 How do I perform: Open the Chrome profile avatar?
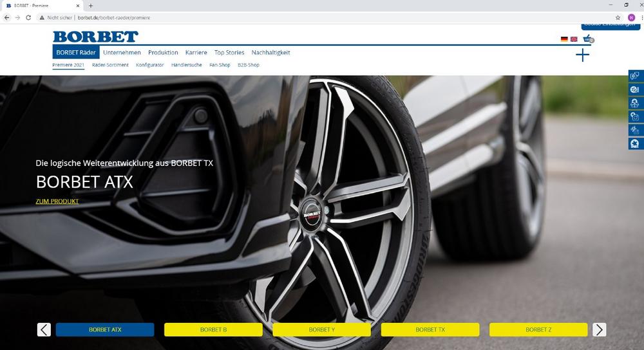pos(632,17)
